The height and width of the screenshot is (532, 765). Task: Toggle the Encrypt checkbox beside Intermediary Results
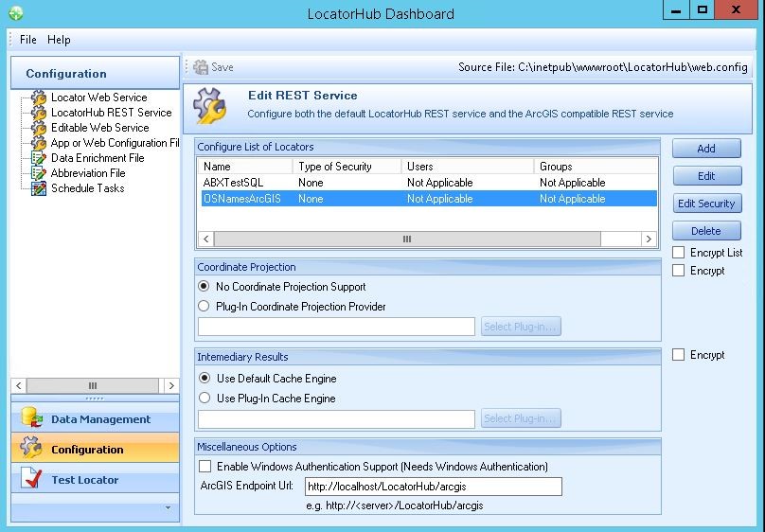[678, 354]
